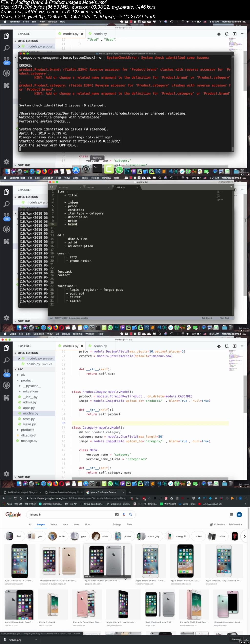The image size is (250, 644).
Task: Open Search in the VS Code window showing the SRC tree
Action: 7,360
